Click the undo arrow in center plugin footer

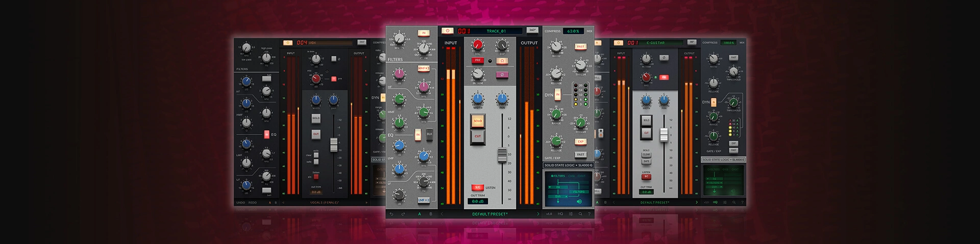coord(391,214)
